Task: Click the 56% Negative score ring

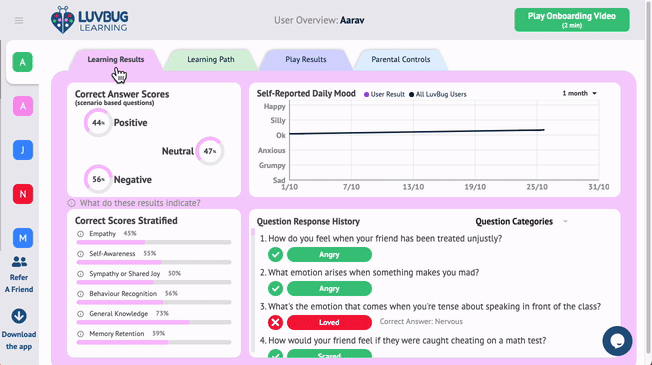Action: point(98,179)
